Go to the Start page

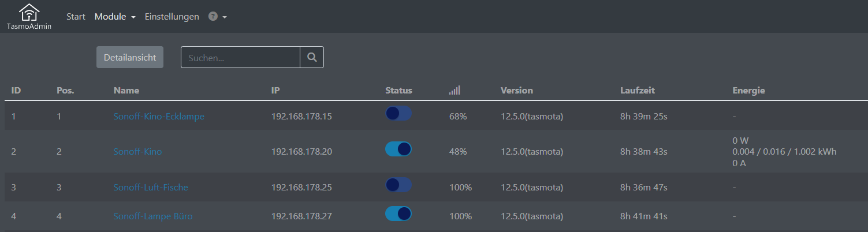76,17
